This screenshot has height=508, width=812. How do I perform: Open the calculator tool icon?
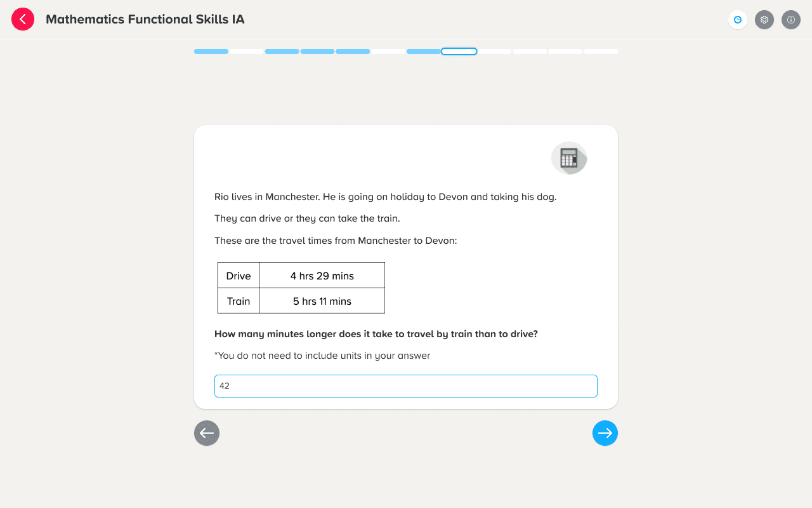tap(569, 158)
